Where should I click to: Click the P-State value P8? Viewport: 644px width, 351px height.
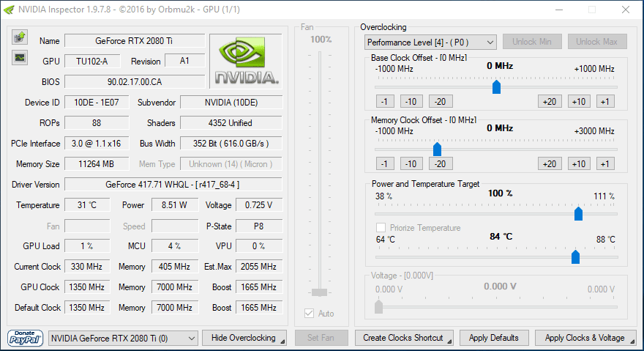point(259,226)
